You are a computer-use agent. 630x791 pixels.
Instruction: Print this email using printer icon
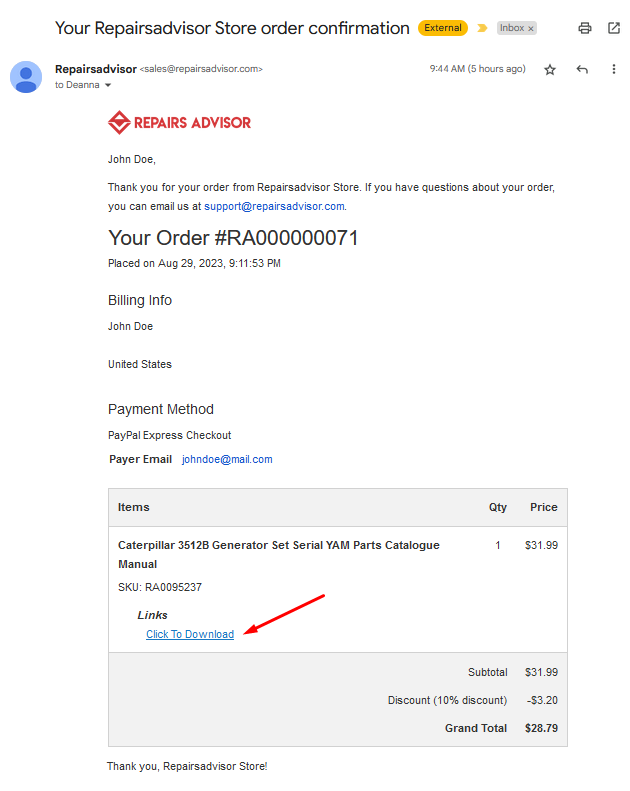tap(585, 28)
